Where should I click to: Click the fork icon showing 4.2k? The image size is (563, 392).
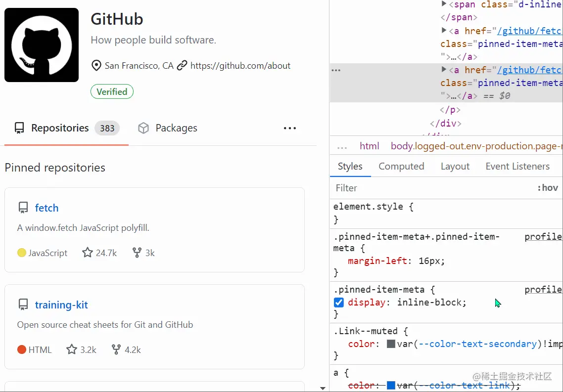pos(116,349)
